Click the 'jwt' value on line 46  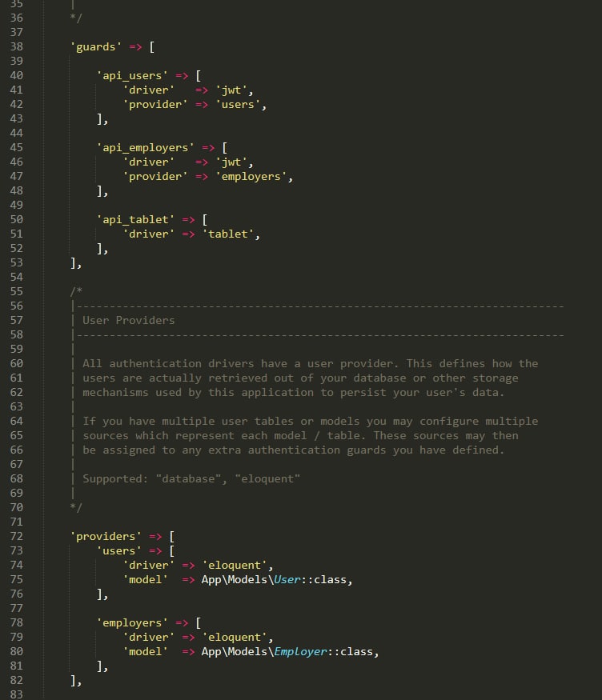[231, 162]
